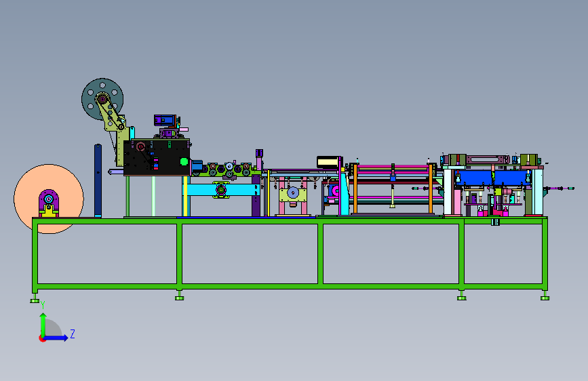Pick the blue-gray gear wheel on the olive plate

tap(293, 193)
